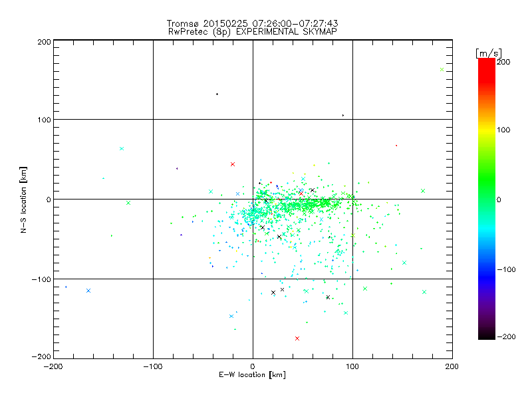Click the red X marker near the bottom of the plot

click(297, 338)
